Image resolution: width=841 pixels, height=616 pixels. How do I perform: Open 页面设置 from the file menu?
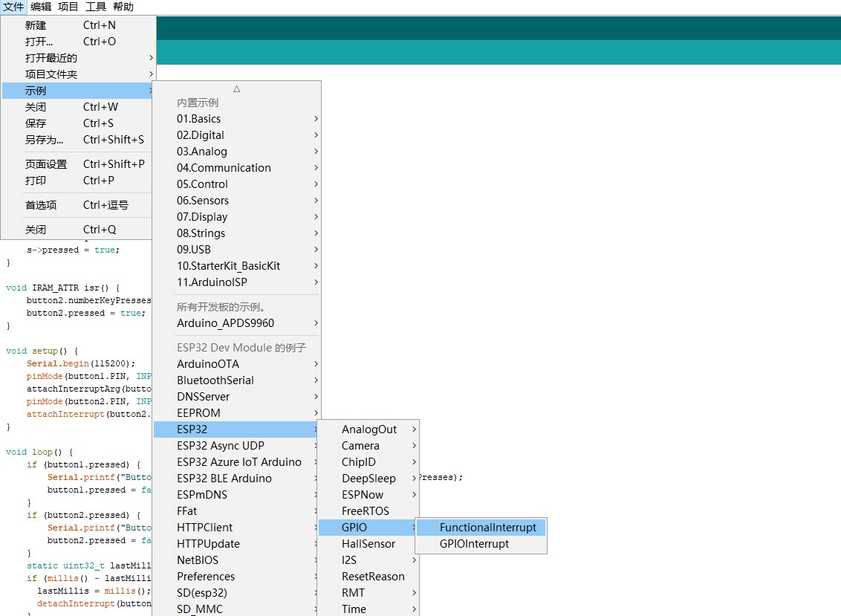pyautogui.click(x=78, y=164)
